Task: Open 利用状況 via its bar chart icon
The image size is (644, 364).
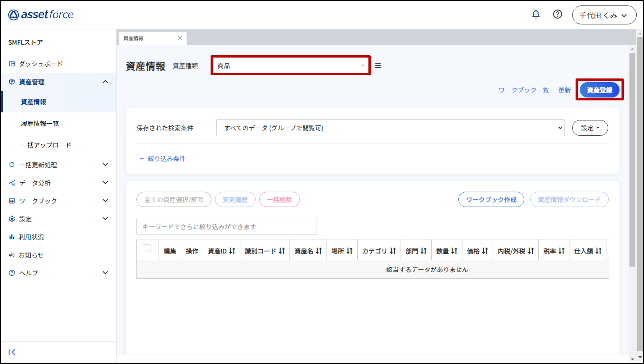Action: click(12, 237)
